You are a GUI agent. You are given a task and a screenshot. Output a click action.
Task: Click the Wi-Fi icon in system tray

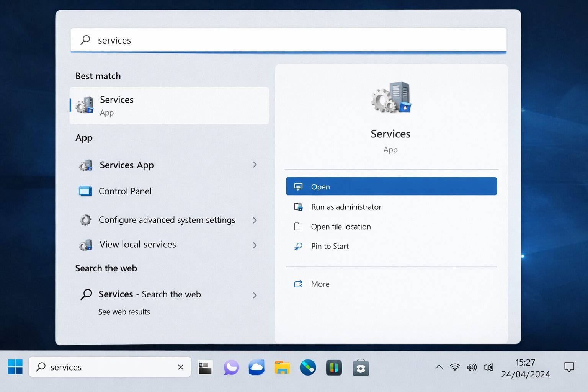[455, 367]
